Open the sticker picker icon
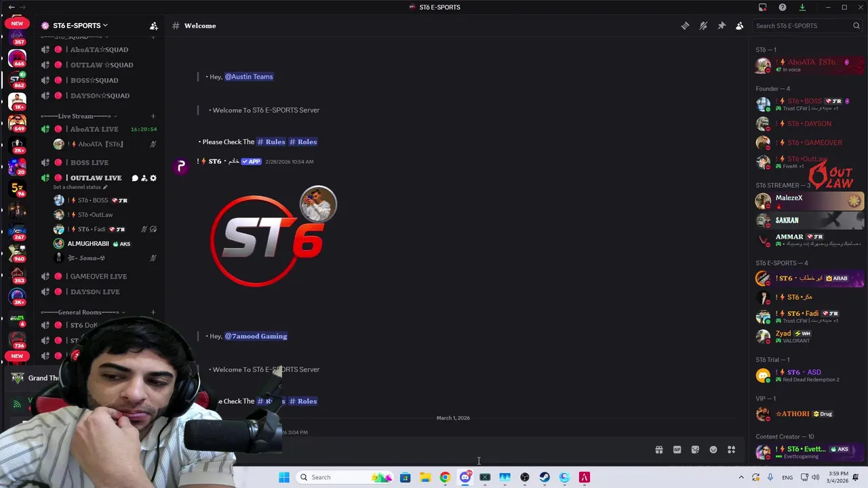 pos(695,449)
